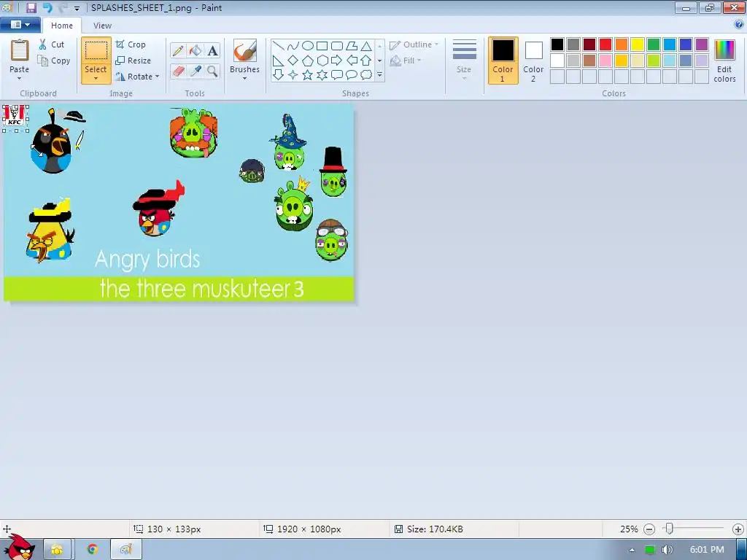Open the Paint file menu button

[20, 25]
